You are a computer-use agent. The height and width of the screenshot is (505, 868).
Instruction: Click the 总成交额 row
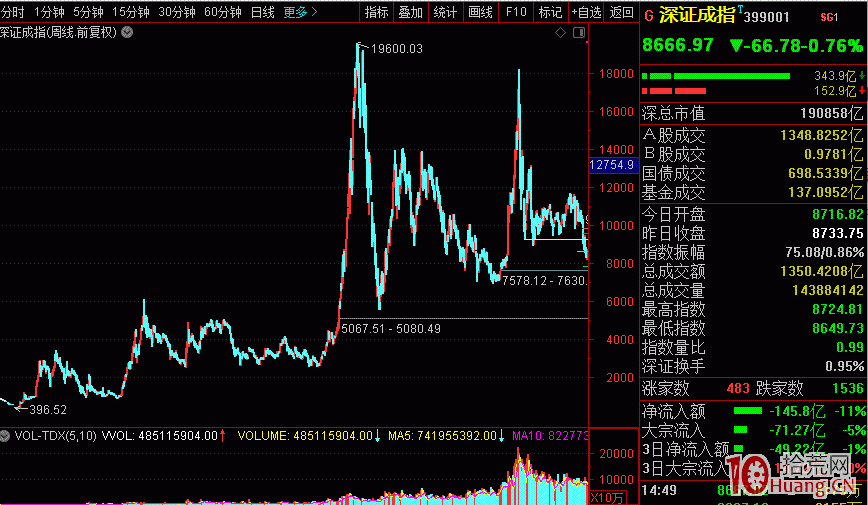point(753,271)
